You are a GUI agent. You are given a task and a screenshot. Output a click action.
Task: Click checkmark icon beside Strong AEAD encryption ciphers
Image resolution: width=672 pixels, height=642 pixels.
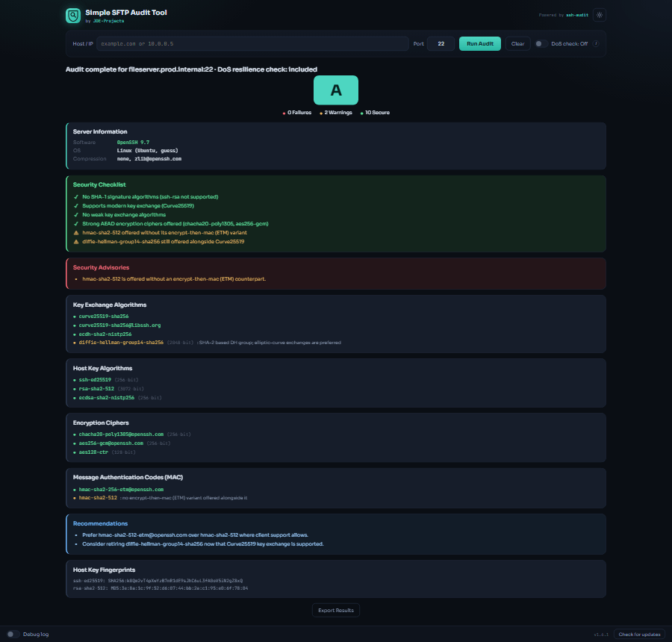(76, 224)
